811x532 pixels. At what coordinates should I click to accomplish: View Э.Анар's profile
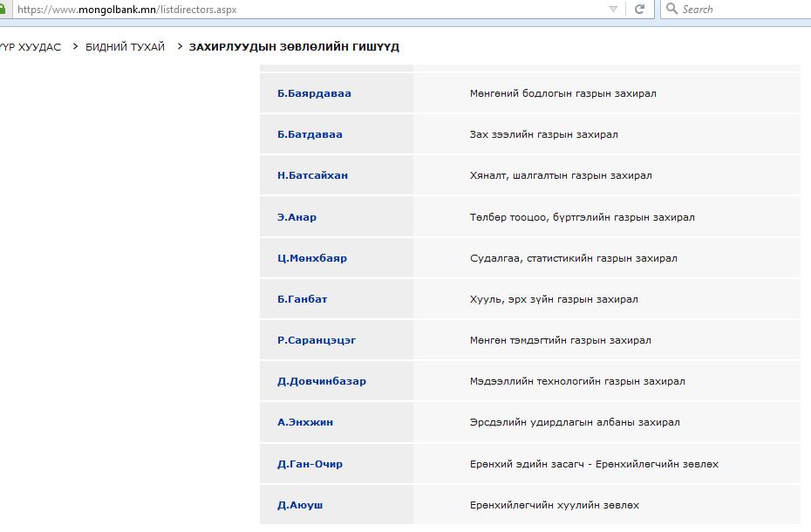[296, 217]
